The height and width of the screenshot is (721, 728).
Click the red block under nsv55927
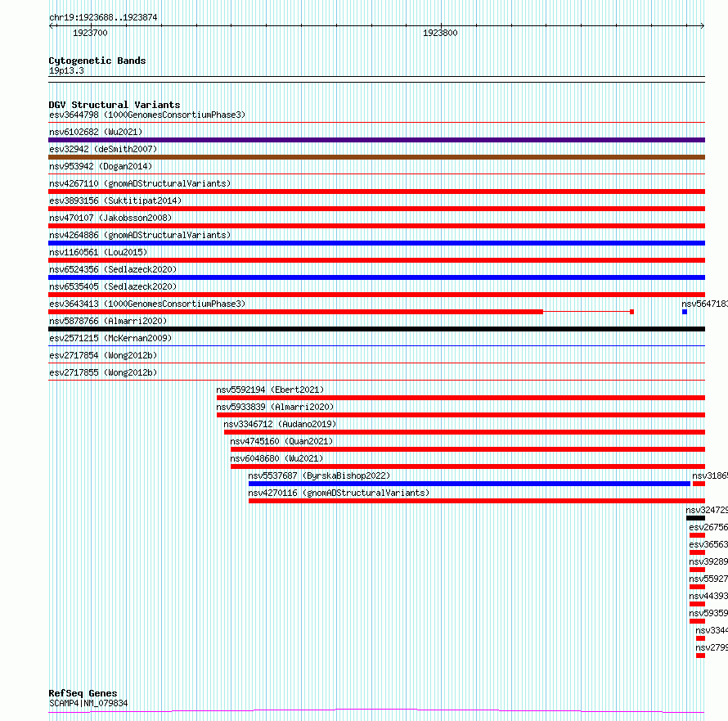(698, 587)
